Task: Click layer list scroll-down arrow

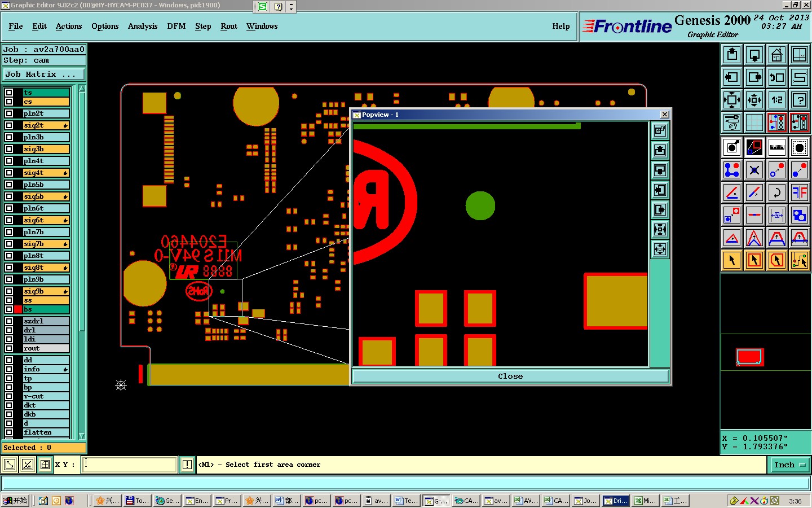Action: coord(82,436)
